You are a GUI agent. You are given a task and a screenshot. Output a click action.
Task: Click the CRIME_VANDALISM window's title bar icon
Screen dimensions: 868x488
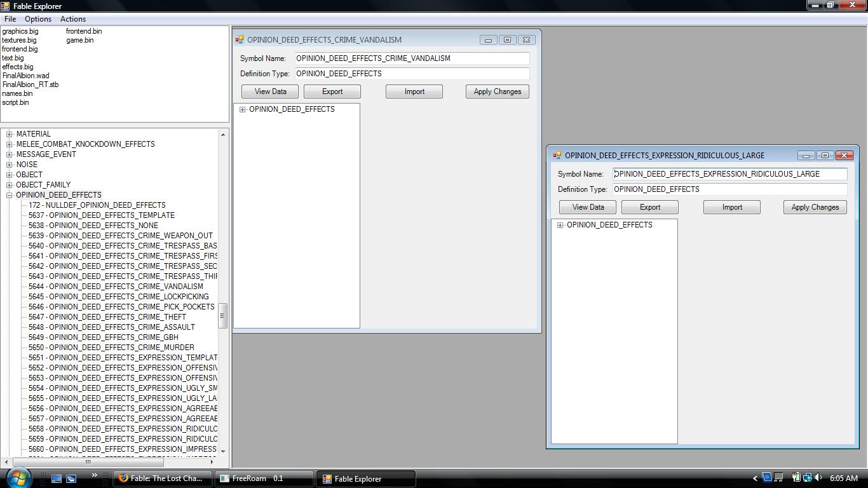[240, 39]
